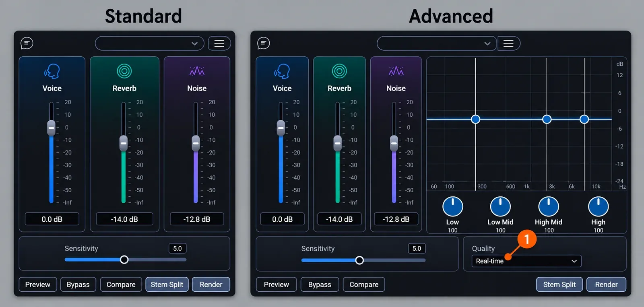Click the Voice head icon in Advanced panel
The width and height of the screenshot is (644, 307).
point(282,72)
